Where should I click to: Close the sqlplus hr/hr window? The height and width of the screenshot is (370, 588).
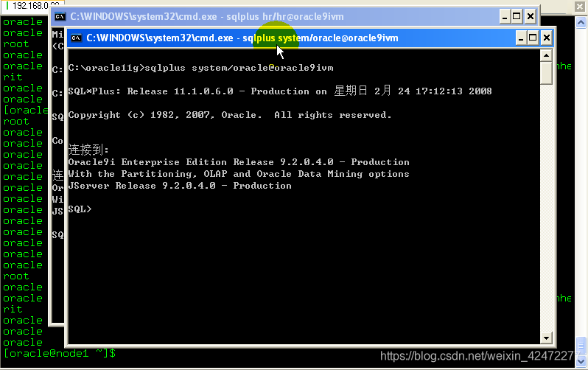(x=531, y=16)
